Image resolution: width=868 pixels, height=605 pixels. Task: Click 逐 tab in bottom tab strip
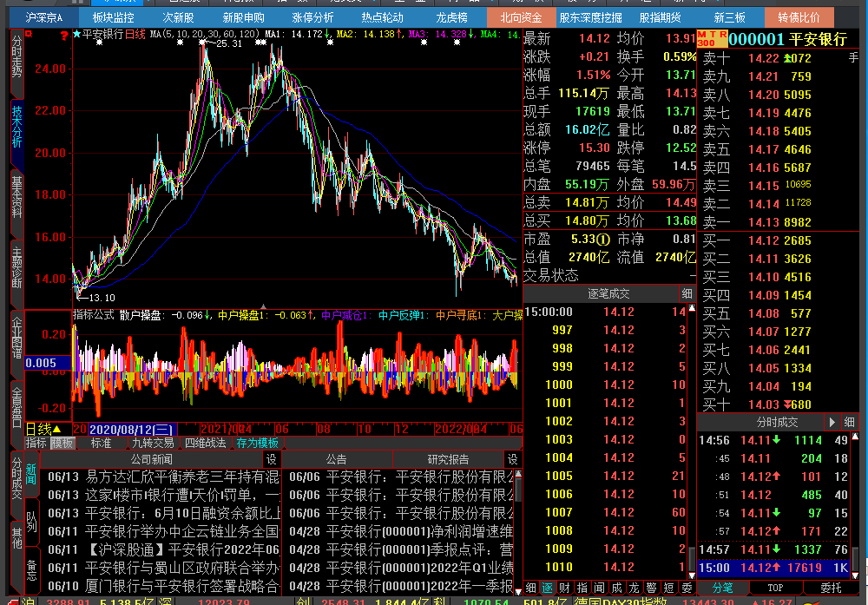(x=548, y=588)
